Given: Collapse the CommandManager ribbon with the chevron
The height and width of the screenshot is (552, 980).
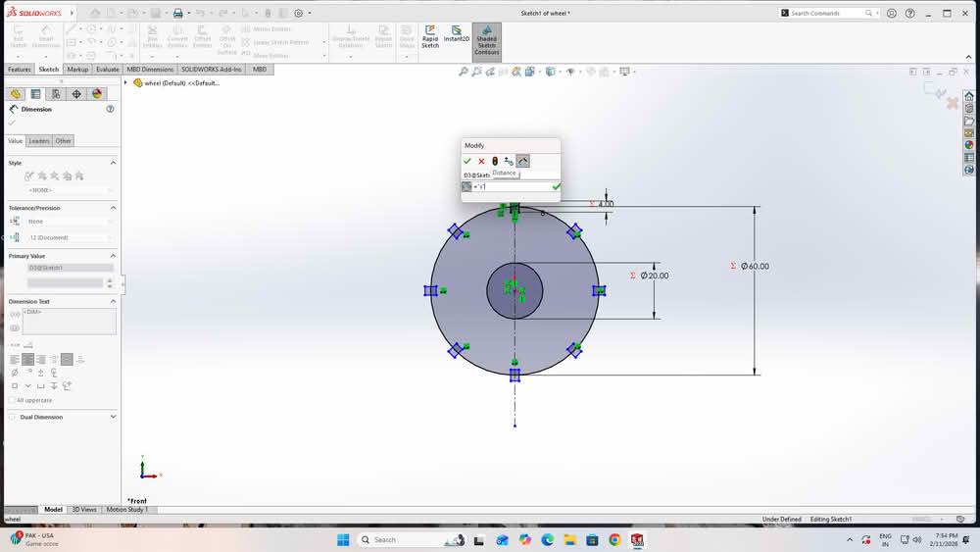Looking at the screenshot, I should (x=968, y=57).
